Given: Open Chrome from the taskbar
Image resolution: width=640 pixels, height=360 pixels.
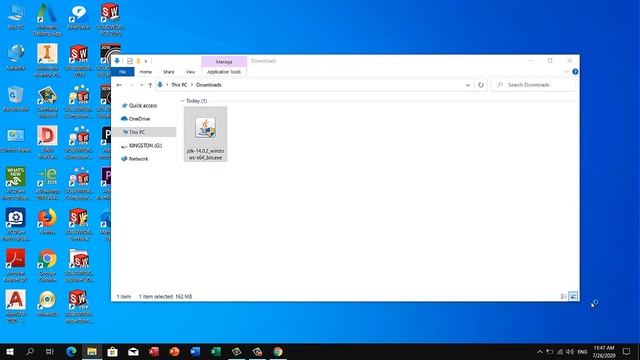Looking at the screenshot, I should [278, 351].
